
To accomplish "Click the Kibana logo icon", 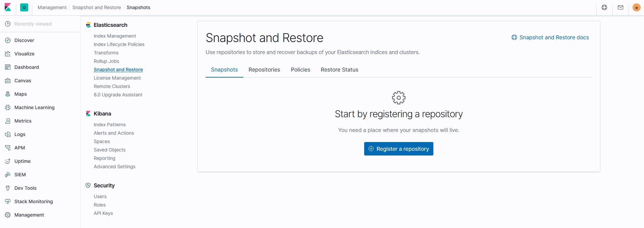I will click(x=8, y=7).
